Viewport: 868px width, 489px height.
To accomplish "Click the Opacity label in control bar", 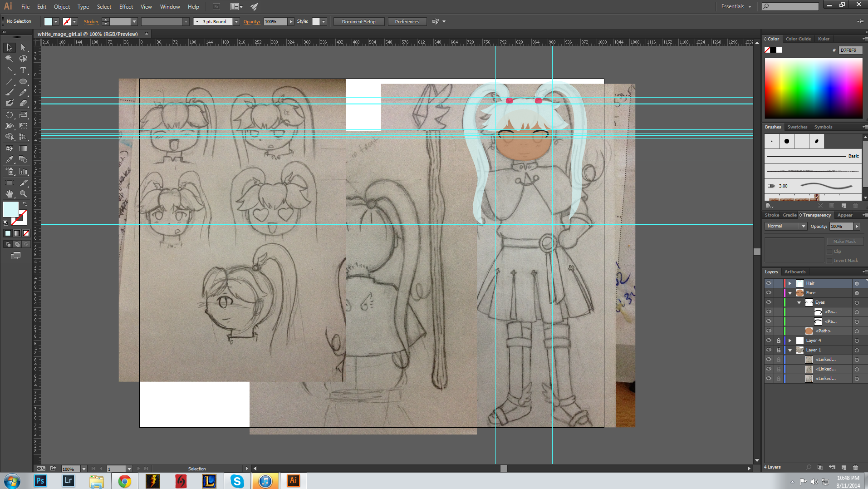I will tap(252, 22).
